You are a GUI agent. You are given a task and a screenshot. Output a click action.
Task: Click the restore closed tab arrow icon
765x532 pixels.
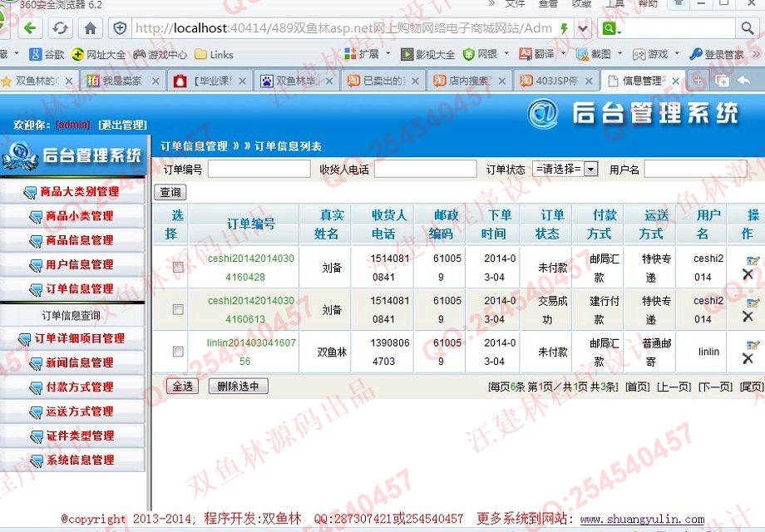click(743, 81)
